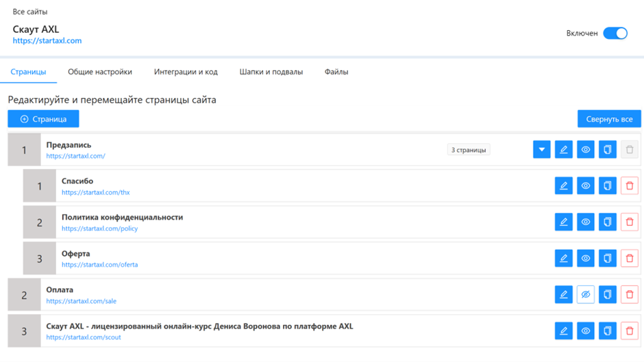Delete the Предзапись page (greyed trash)
Screen dimensions: 644x362
click(629, 149)
